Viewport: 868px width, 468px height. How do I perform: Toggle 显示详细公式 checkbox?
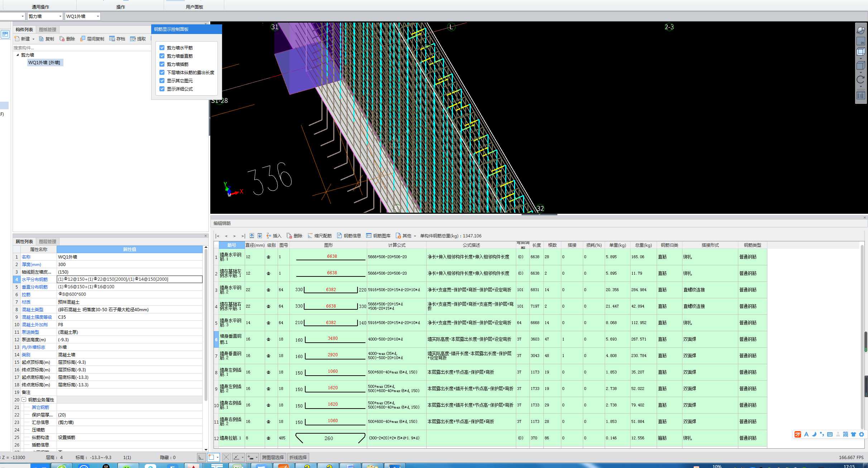tap(162, 89)
